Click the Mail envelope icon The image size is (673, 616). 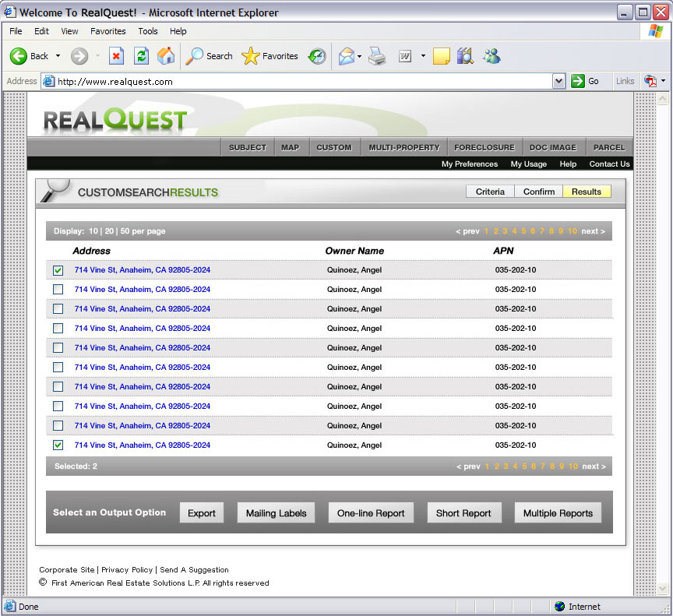pos(347,56)
